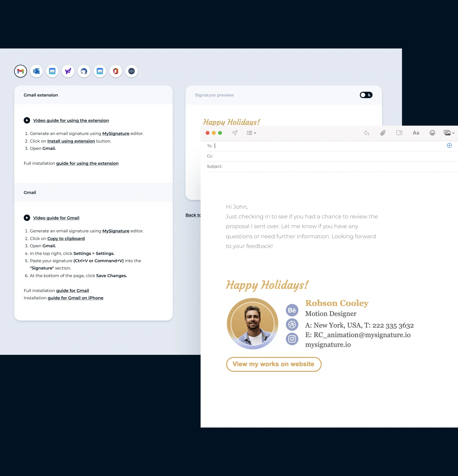This screenshot has height=476, width=458.
Task: Open MySignature link in Gmail steps
Action: pyautogui.click(x=116, y=231)
